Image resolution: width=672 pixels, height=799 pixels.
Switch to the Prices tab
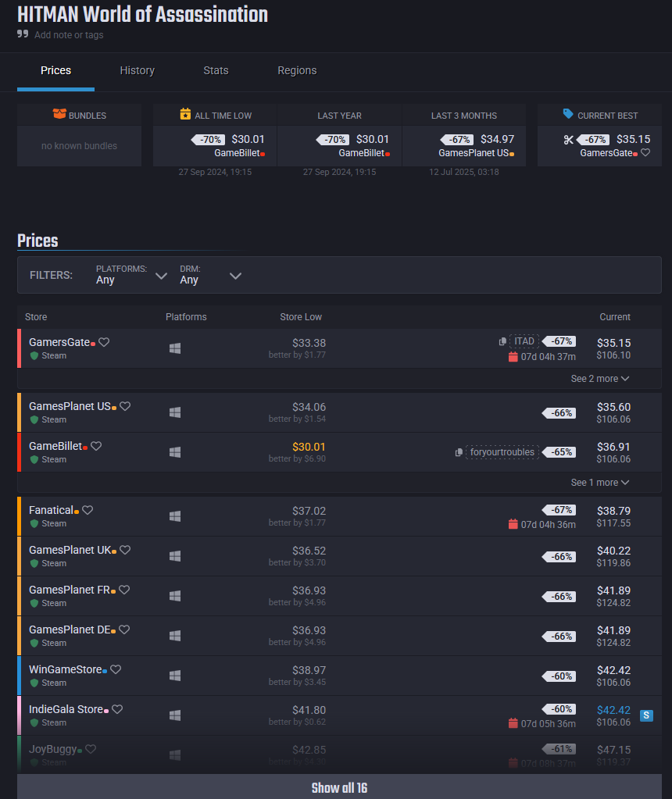point(55,71)
